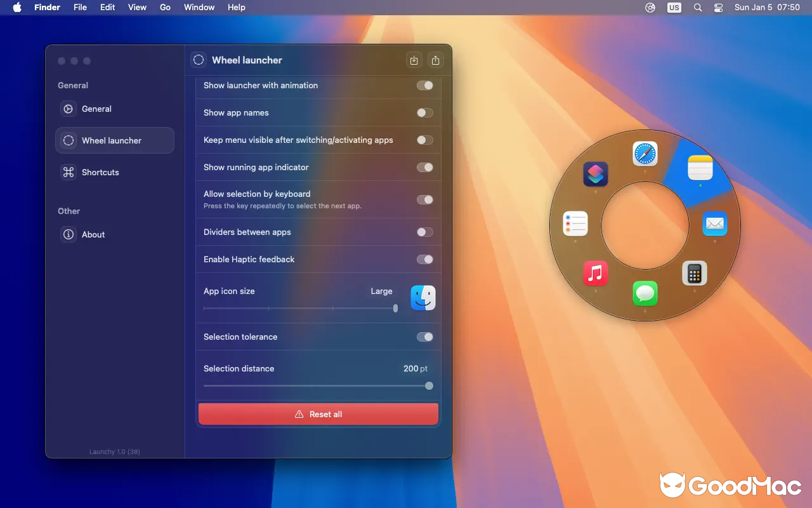
Task: Launch Shortcuts from the wheel
Action: [596, 174]
